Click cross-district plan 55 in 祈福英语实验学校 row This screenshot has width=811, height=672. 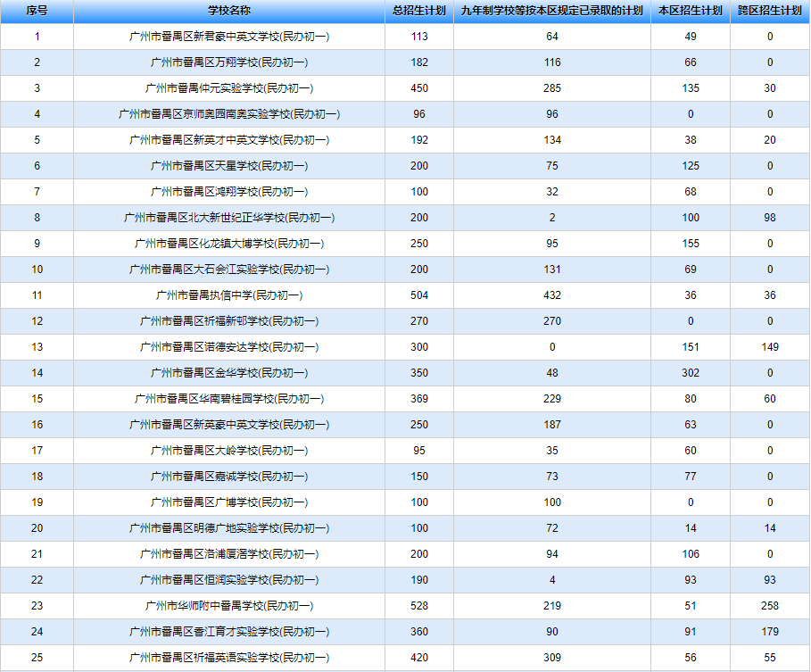[770, 658]
